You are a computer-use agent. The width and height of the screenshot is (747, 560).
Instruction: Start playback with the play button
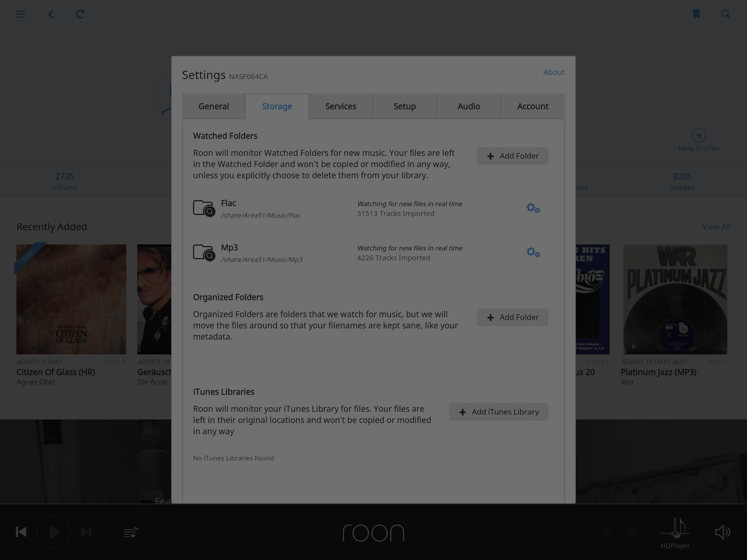54,532
